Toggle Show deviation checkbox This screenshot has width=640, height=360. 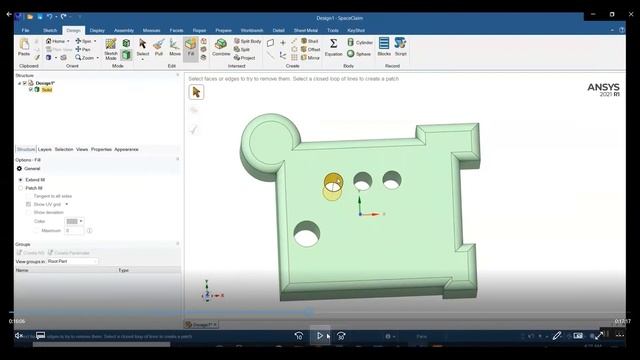[28, 212]
